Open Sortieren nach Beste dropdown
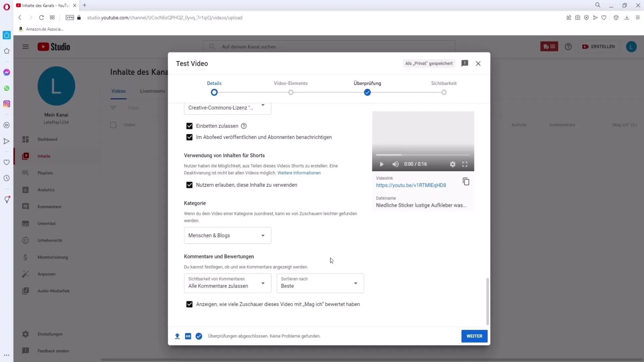Viewport: 644px width, 362px height. (x=320, y=283)
